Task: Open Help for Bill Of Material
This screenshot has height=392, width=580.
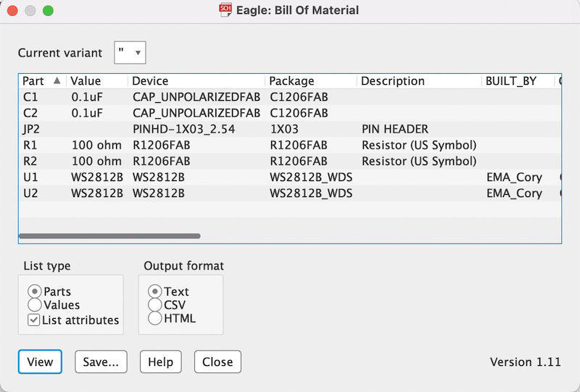Action: 160,362
